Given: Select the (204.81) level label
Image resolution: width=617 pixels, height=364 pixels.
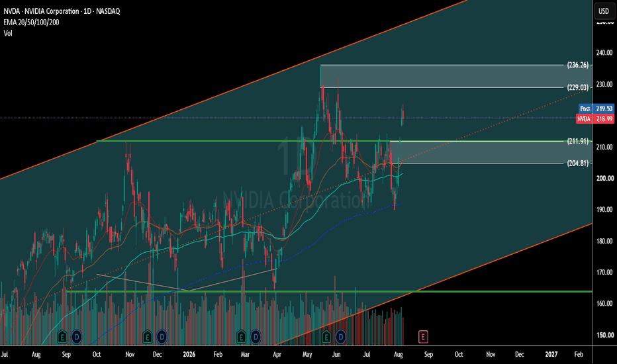Looking at the screenshot, I should (578, 163).
